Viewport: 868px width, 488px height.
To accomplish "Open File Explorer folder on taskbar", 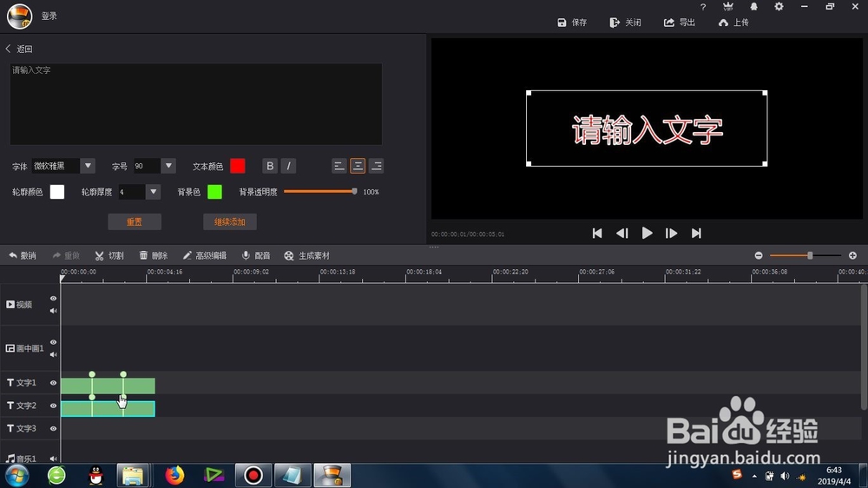I will click(x=133, y=475).
